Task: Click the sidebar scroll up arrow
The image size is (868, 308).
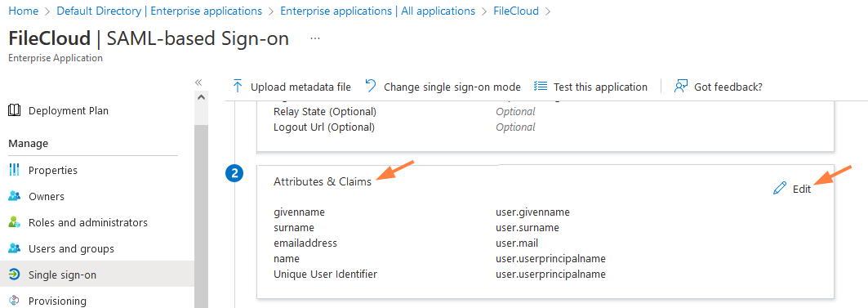Action: (x=202, y=97)
